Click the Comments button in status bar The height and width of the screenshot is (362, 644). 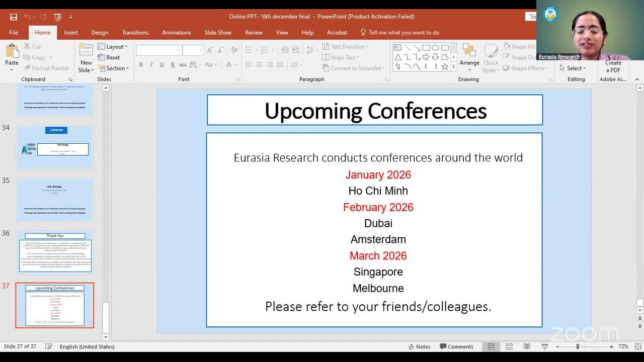point(456,347)
